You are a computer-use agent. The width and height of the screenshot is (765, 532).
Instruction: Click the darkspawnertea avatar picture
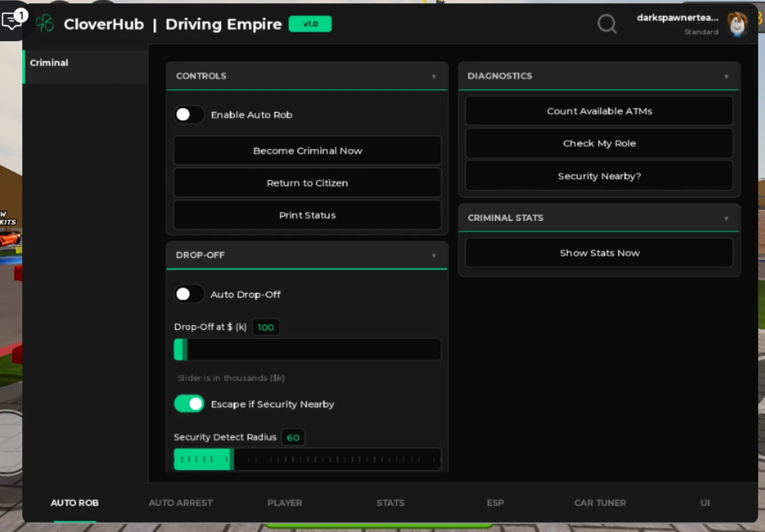point(737,24)
